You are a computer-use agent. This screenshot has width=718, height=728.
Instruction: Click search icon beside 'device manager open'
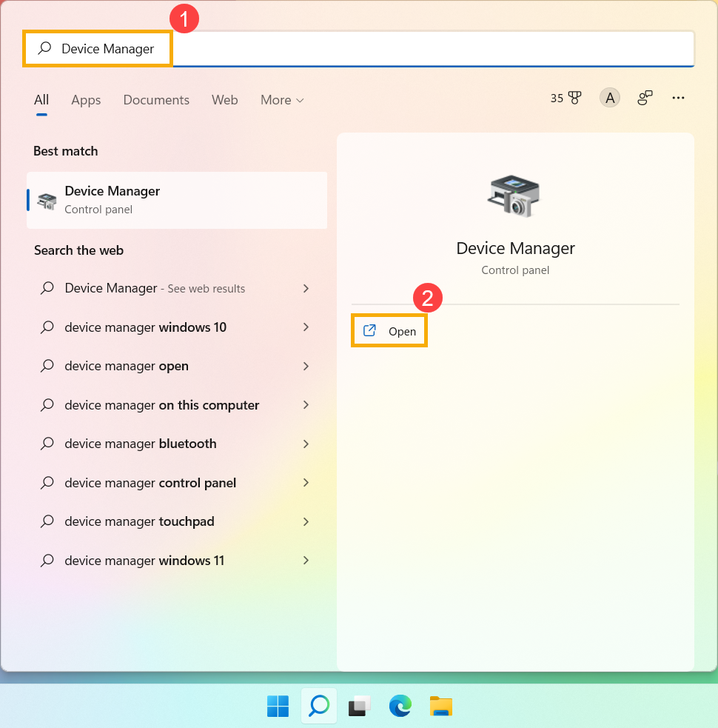47,367
